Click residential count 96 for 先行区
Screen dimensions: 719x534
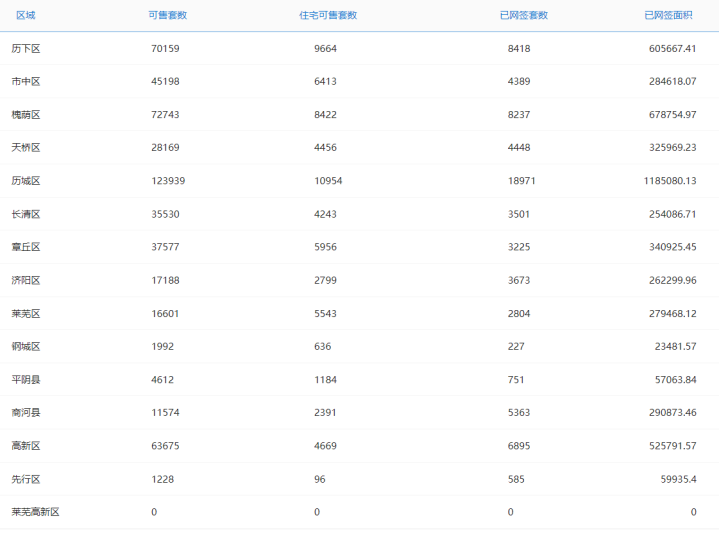(x=320, y=479)
